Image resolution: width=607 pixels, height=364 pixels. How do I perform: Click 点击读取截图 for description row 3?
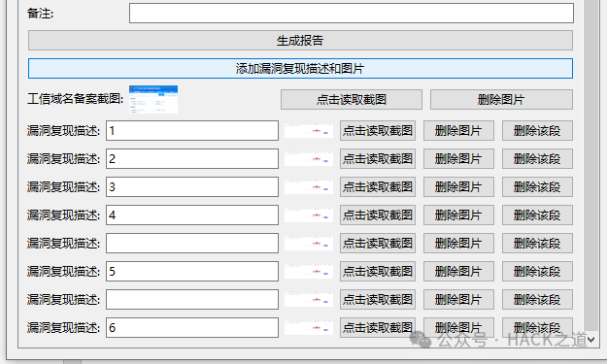coord(378,187)
